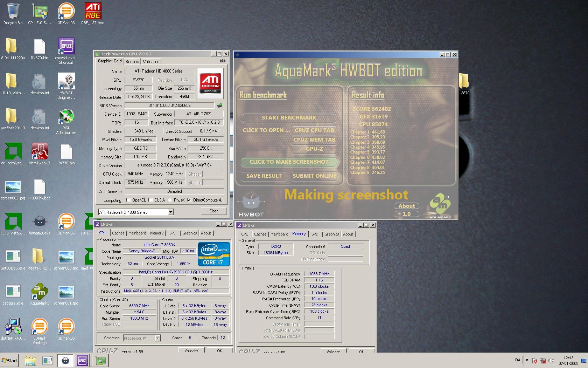This screenshot has width=588, height=368.
Task: Switch to the Validation tab in GPU-Z
Action: pyautogui.click(x=151, y=62)
